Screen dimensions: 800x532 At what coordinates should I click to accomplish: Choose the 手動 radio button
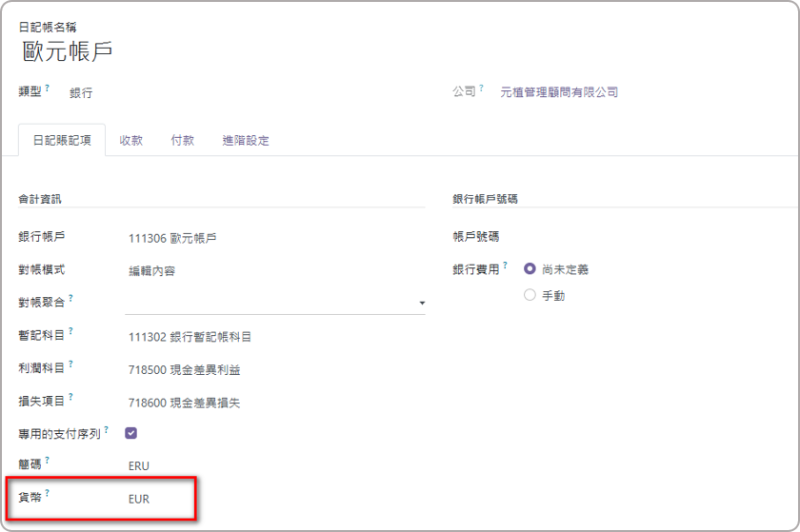coord(530,296)
